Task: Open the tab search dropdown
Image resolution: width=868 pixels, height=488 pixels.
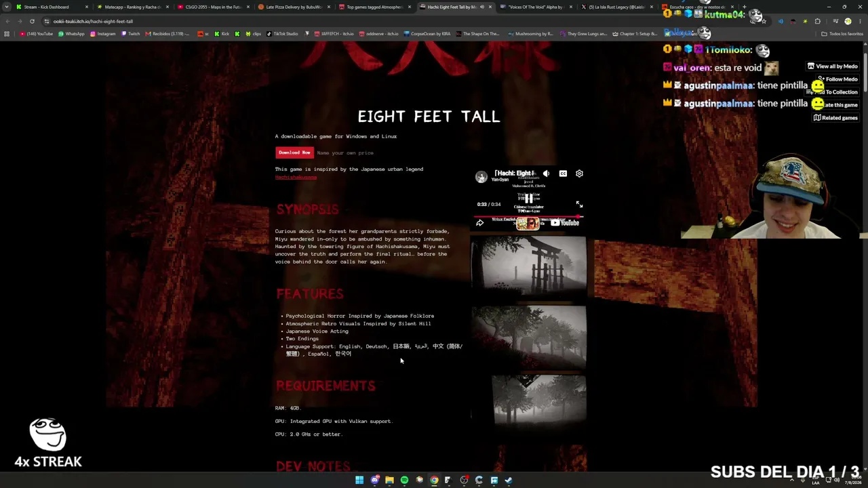Action: [x=6, y=7]
